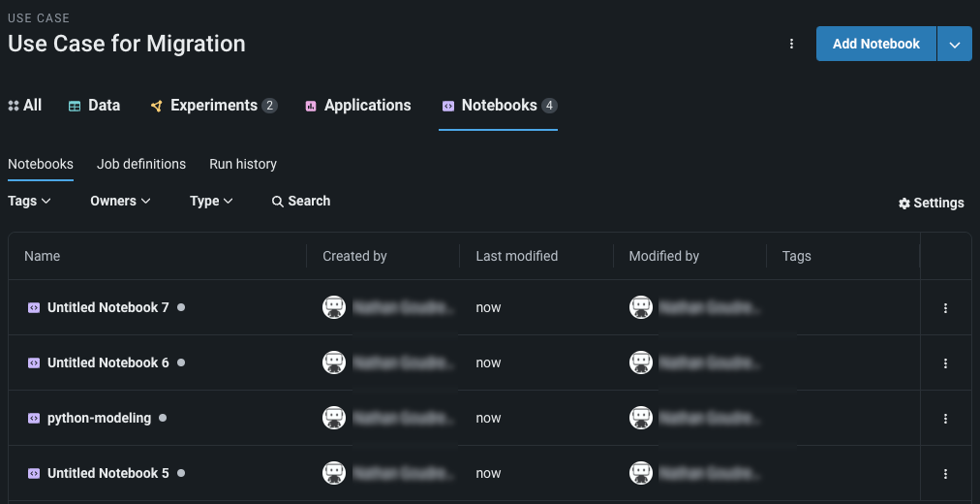The image size is (980, 504).
Task: Click the Add Notebook button
Action: tap(875, 44)
